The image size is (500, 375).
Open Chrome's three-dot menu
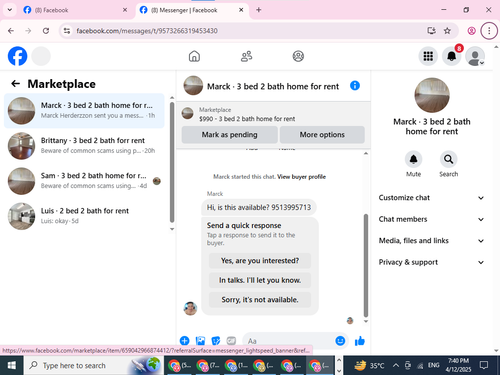(489, 31)
